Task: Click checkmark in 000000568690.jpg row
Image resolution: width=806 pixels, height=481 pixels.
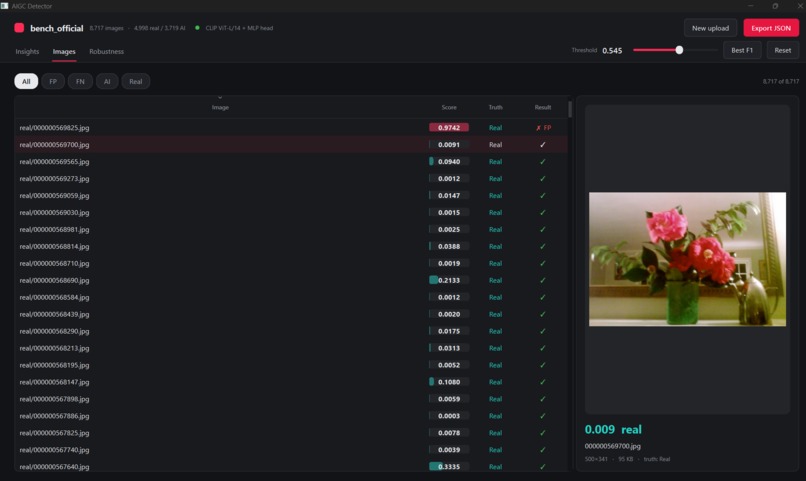Action: point(542,281)
